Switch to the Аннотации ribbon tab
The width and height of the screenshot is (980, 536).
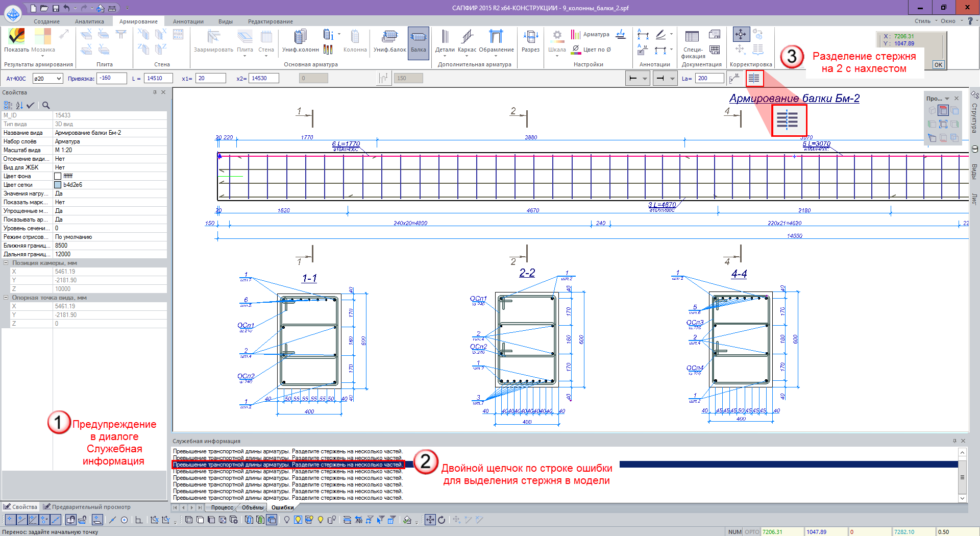(188, 21)
